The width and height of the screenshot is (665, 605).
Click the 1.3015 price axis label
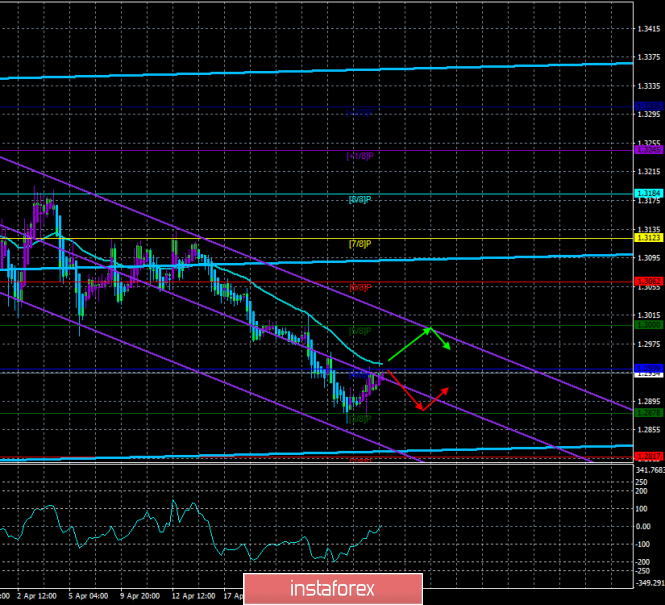tap(649, 315)
